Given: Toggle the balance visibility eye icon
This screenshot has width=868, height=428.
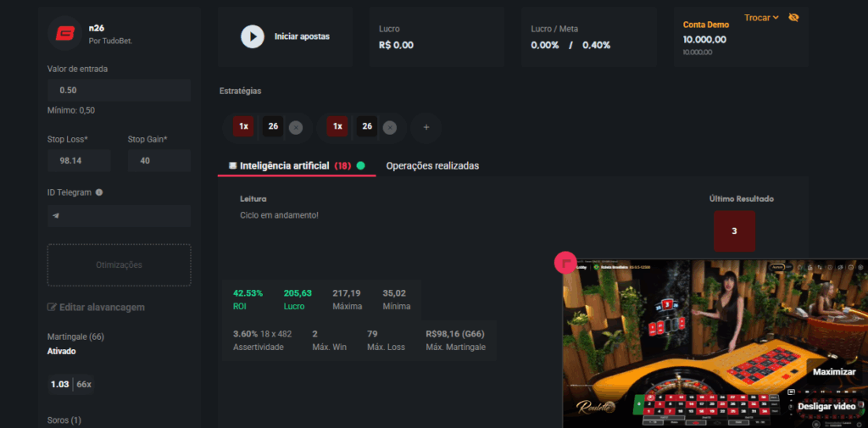Looking at the screenshot, I should (793, 18).
